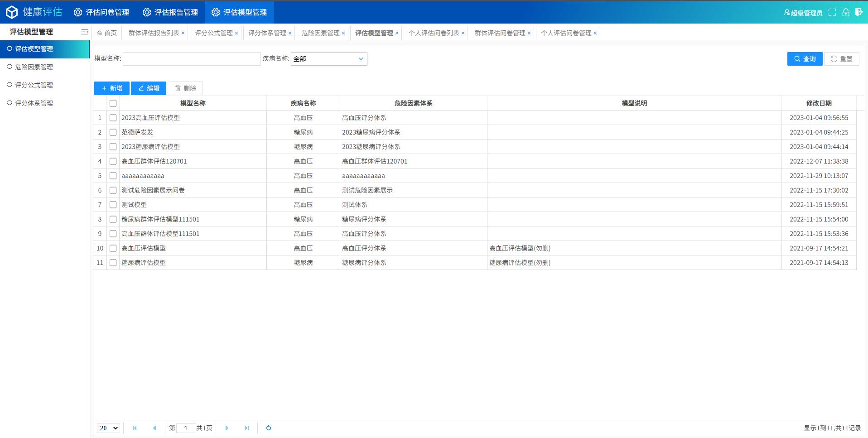Screen dimensions: 868x438
Task: Sort by 修改日期 column header
Action: pyautogui.click(x=819, y=103)
